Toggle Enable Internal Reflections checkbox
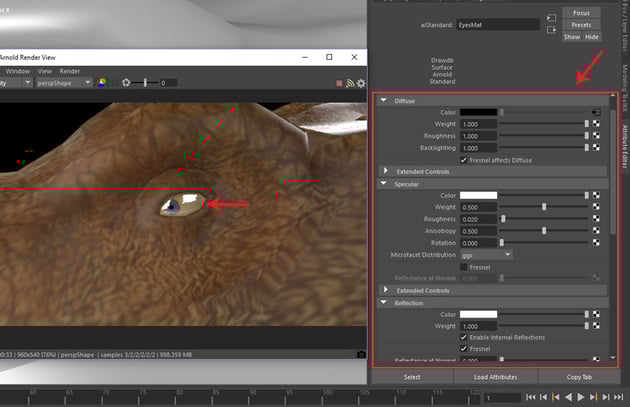 coord(463,338)
